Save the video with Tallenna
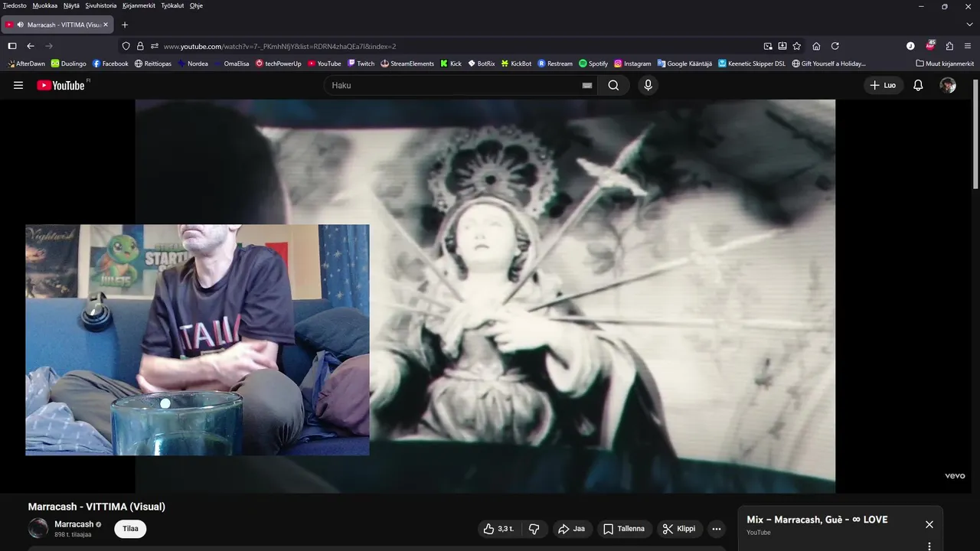 624,529
